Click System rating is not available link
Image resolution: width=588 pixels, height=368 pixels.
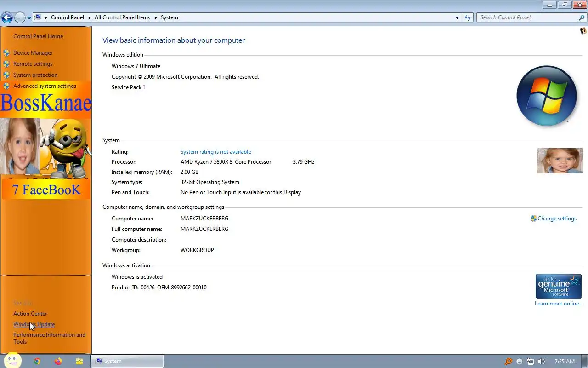tap(215, 152)
